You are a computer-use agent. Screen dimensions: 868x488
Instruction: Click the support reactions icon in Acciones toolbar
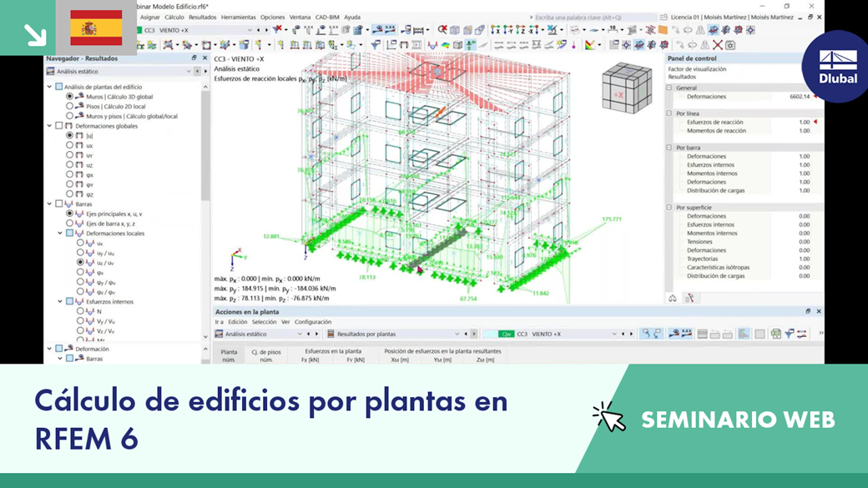674,334
